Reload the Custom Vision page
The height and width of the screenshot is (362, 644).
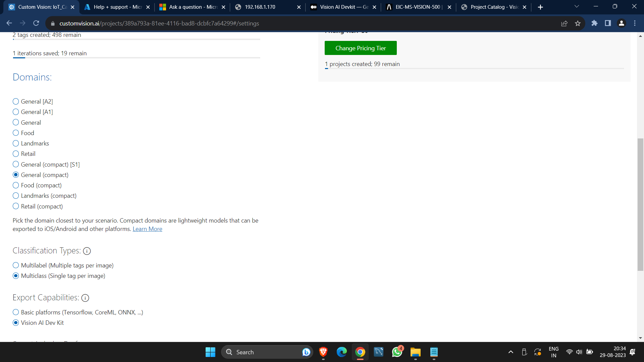point(36,23)
